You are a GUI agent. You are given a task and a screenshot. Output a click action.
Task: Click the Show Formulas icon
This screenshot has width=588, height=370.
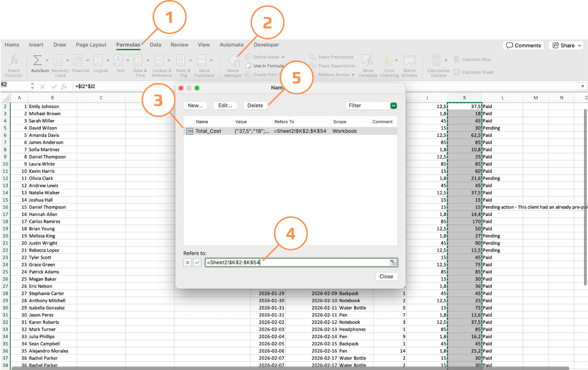coord(368,61)
